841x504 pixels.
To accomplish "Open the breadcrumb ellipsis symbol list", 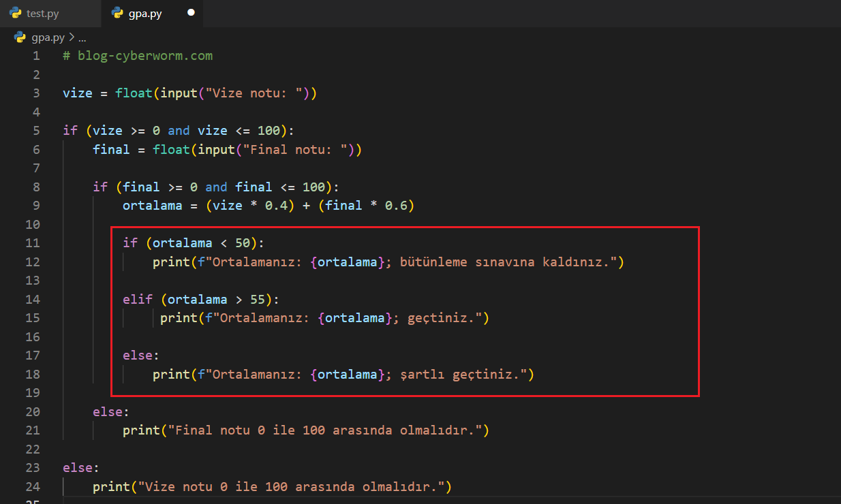I will click(x=82, y=38).
